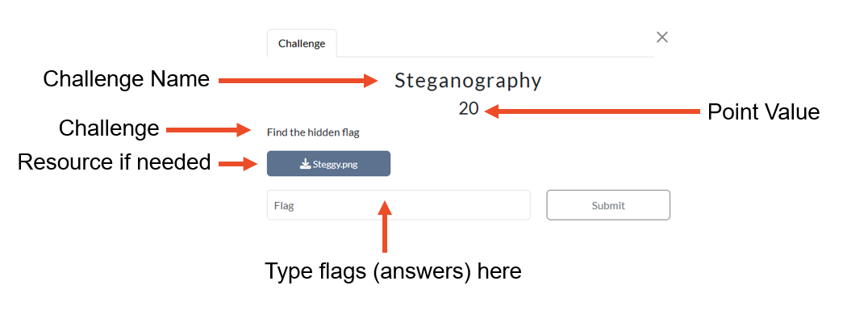Click the short red arrow pointing at Steggy.png button
This screenshot has height=319, width=868.
coord(238,164)
